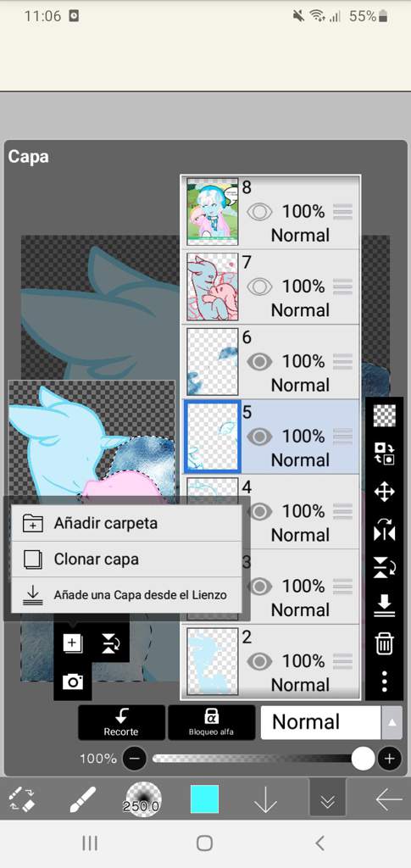Tap the add new layer icon
Screen dimensions: 411x868
pyautogui.click(x=73, y=643)
